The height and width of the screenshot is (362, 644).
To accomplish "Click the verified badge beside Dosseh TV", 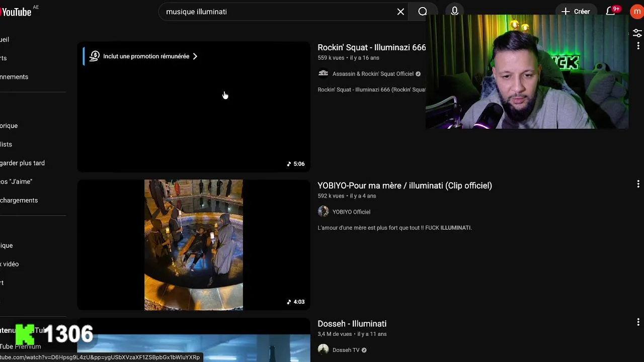I will (x=364, y=350).
